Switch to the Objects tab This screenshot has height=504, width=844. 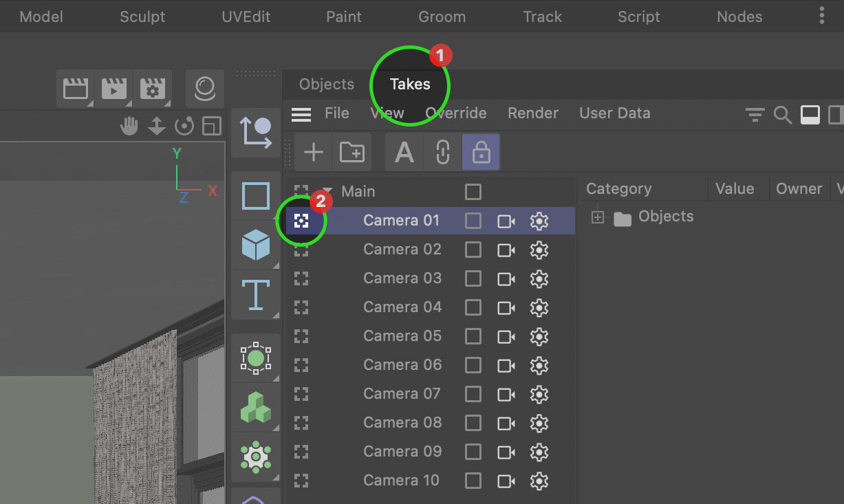326,84
